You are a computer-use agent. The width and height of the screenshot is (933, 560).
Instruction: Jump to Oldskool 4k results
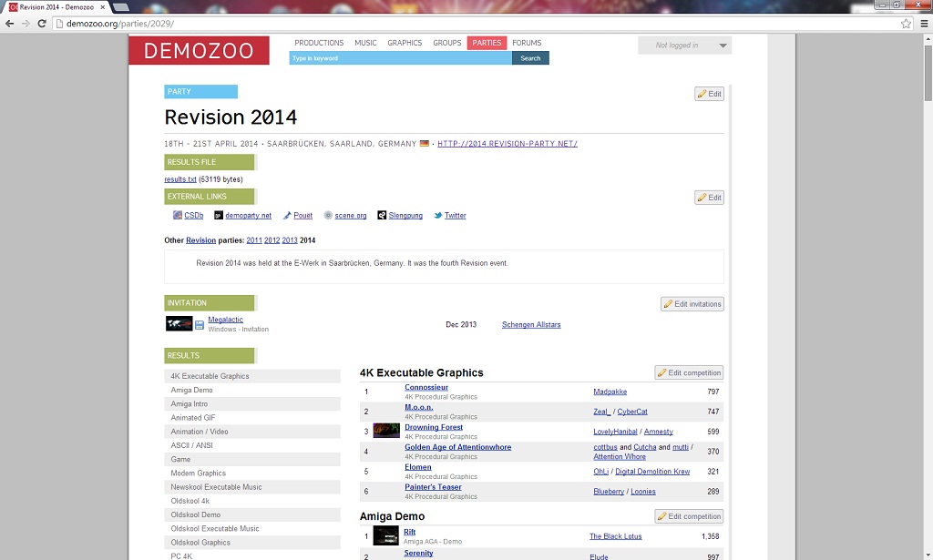[252, 501]
